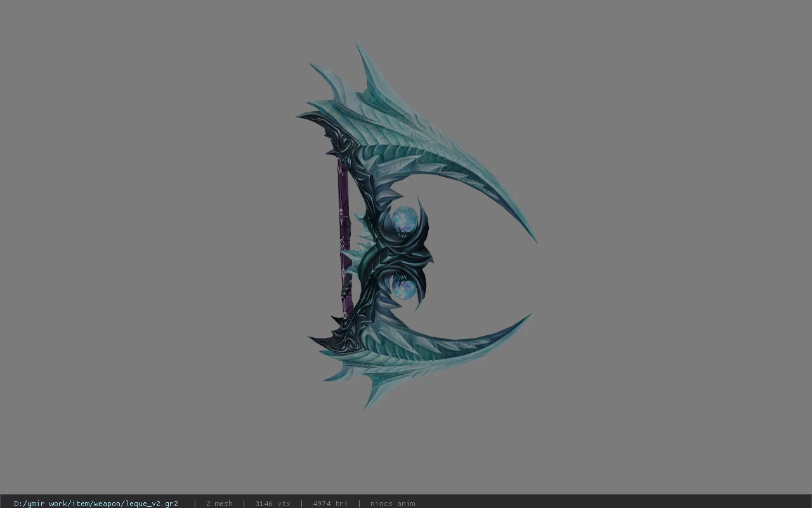Image resolution: width=812 pixels, height=508 pixels.
Task: Click the '2 mesh' status entry
Action: (219, 504)
